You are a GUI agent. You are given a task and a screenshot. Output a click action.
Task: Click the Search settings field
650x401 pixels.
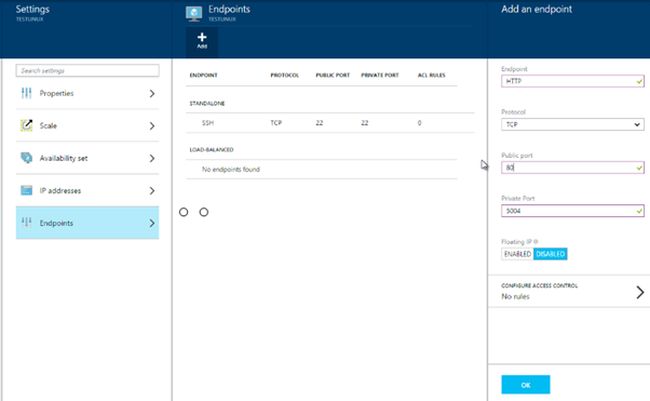click(87, 70)
